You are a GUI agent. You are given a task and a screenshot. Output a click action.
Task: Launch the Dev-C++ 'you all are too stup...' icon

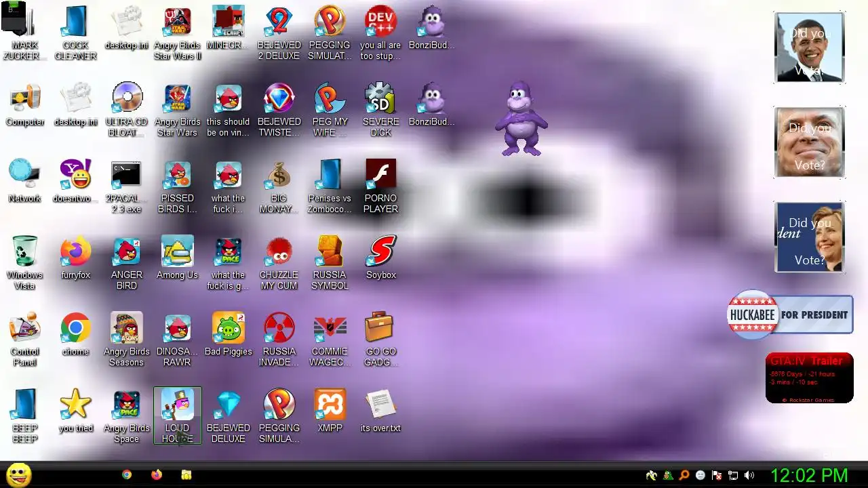(381, 34)
